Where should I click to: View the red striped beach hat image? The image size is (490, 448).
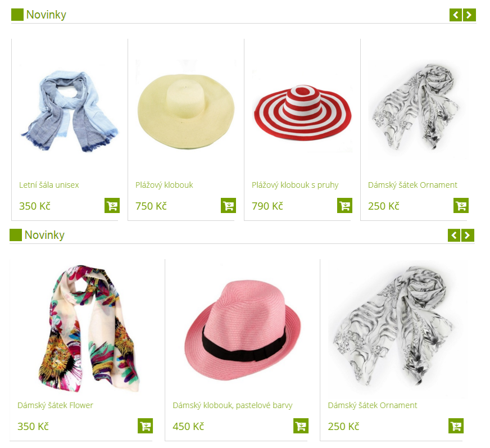tap(302, 111)
